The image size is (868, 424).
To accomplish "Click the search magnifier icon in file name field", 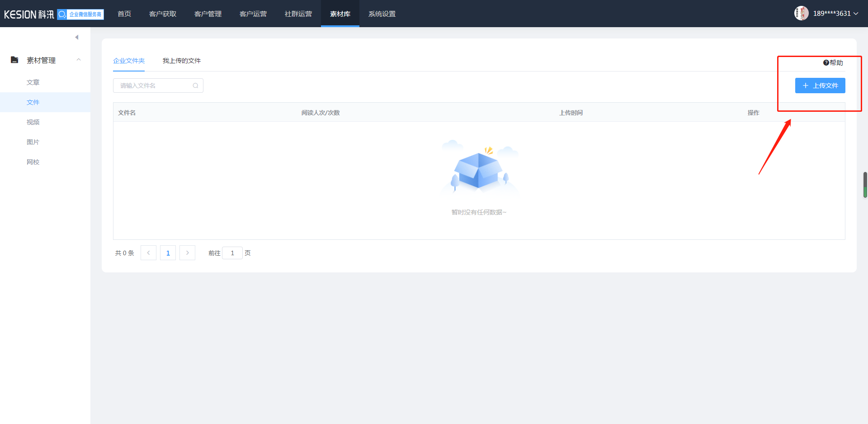I will 195,86.
